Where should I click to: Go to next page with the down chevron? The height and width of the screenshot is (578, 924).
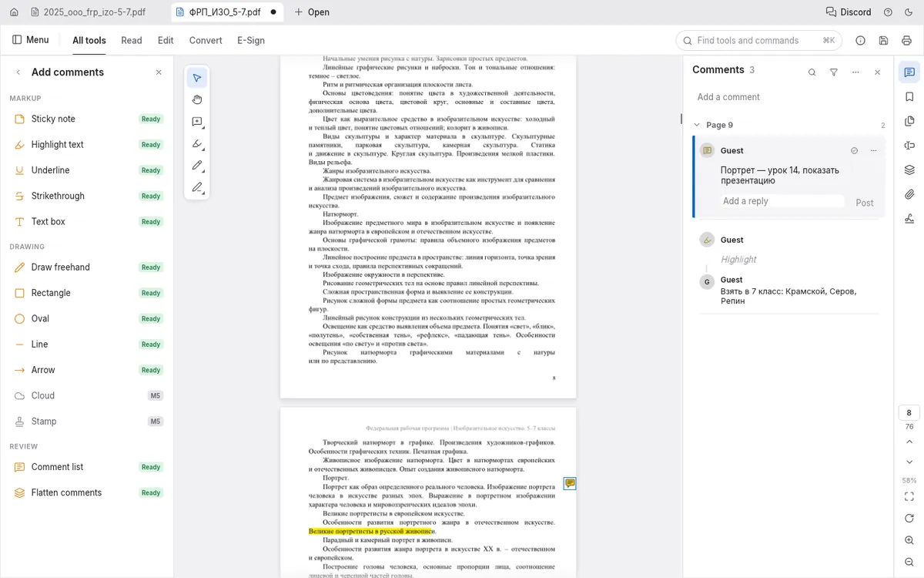point(909,462)
